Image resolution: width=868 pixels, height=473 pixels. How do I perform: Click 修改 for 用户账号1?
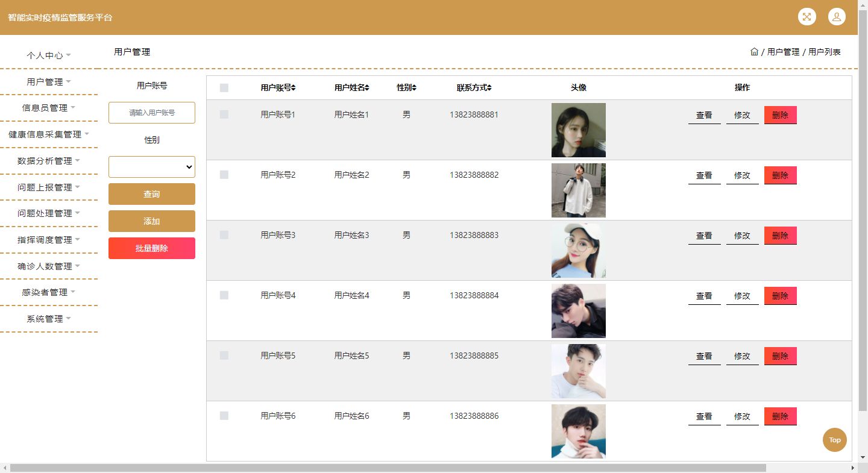point(742,115)
